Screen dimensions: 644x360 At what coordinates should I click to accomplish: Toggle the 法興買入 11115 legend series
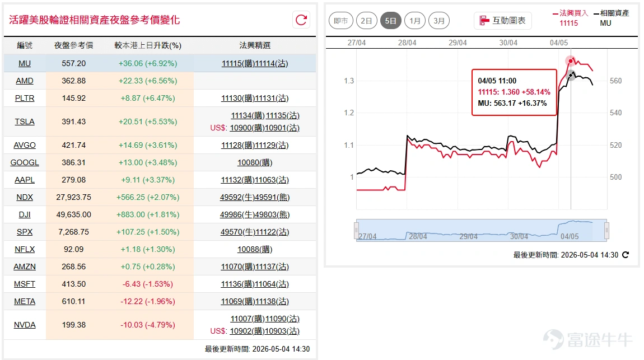[x=570, y=18]
